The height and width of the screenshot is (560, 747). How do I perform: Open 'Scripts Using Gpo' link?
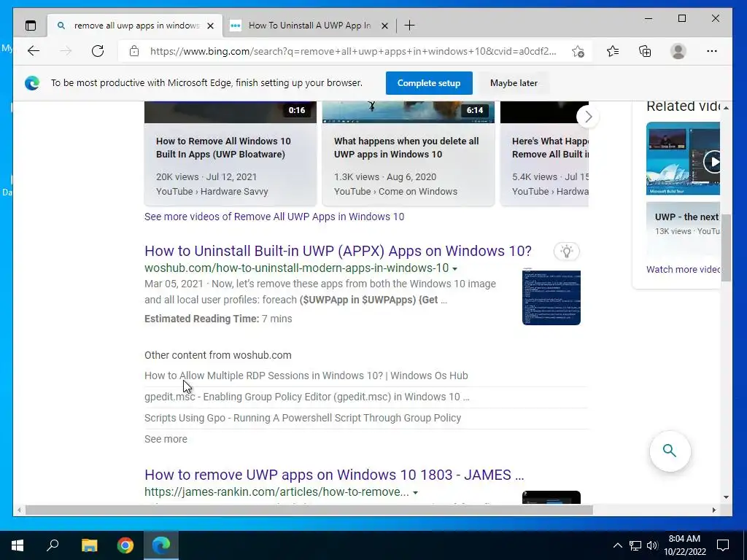point(303,418)
